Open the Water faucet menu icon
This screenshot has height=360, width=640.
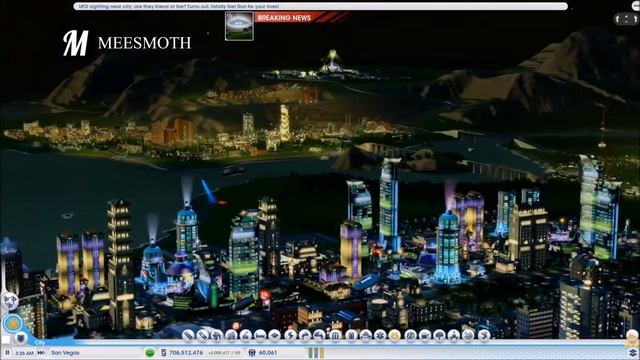click(x=304, y=336)
